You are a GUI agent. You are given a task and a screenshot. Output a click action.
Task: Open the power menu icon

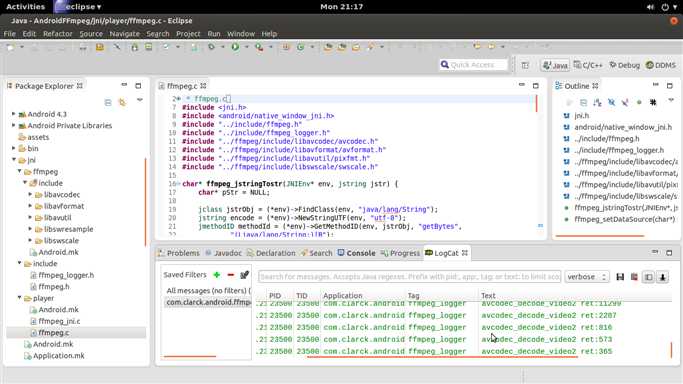coord(665,7)
